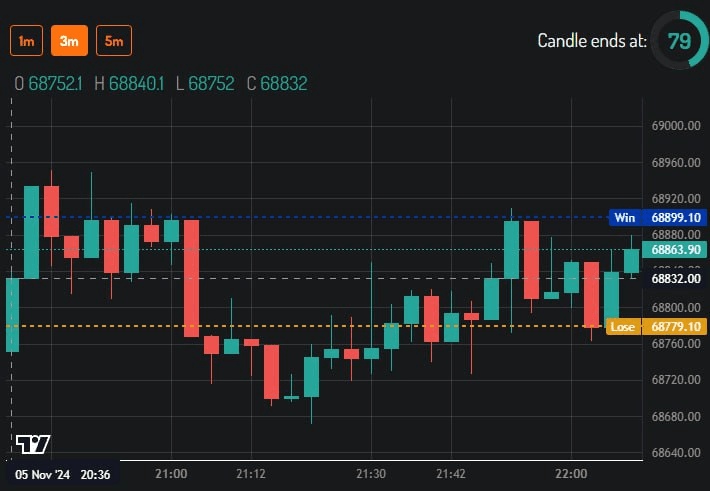Click the 05 Nov '24 20:36 time label
Screen dimensions: 710x491
pos(62,474)
